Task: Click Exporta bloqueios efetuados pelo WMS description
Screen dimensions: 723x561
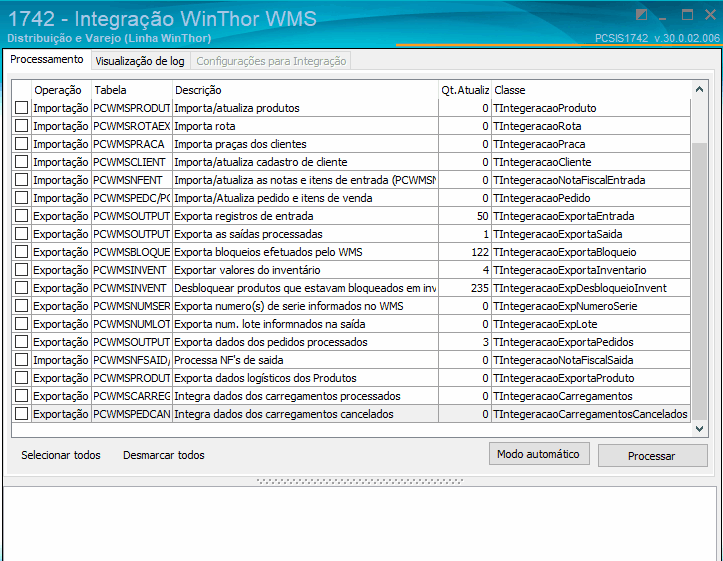Action: [x=305, y=252]
